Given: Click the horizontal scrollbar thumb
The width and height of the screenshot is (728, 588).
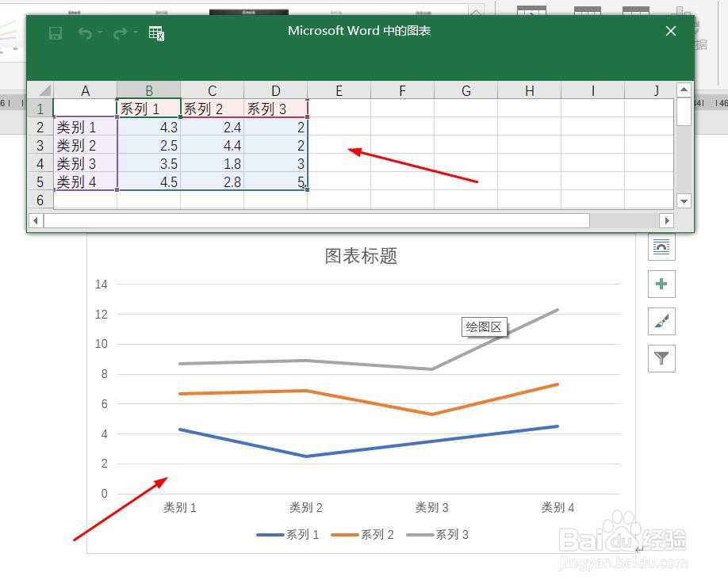Looking at the screenshot, I should pyautogui.click(x=316, y=220).
